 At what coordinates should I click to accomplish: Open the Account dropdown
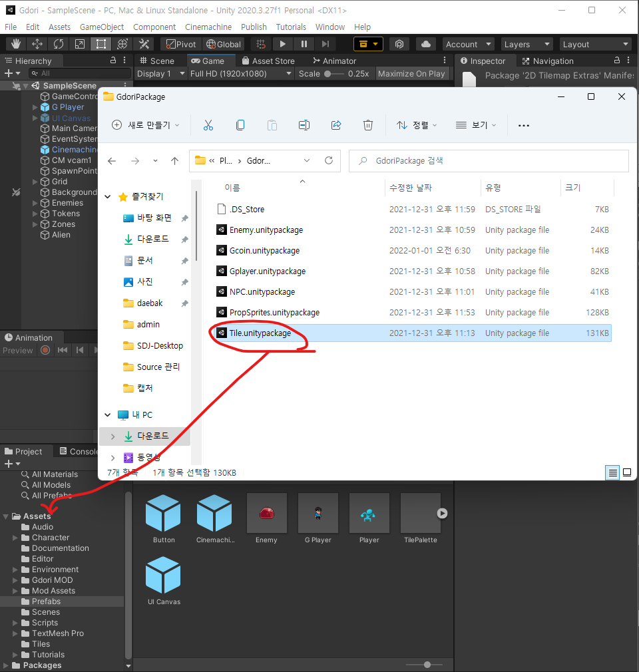pos(469,44)
